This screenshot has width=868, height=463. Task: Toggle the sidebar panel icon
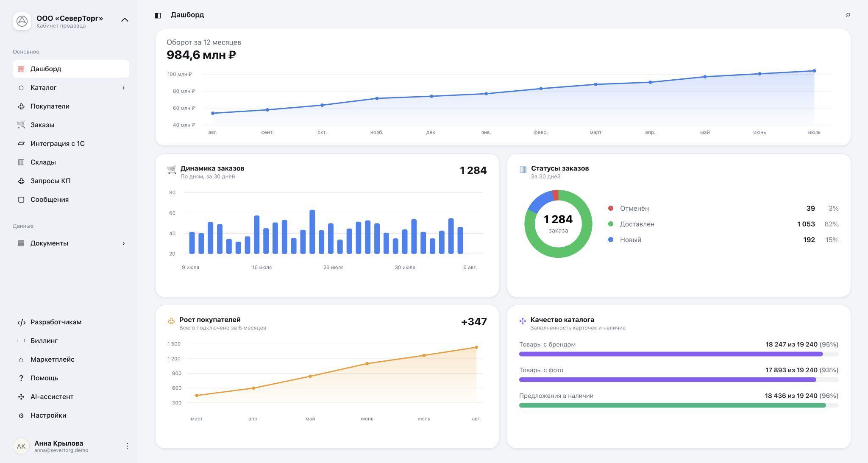tap(158, 15)
